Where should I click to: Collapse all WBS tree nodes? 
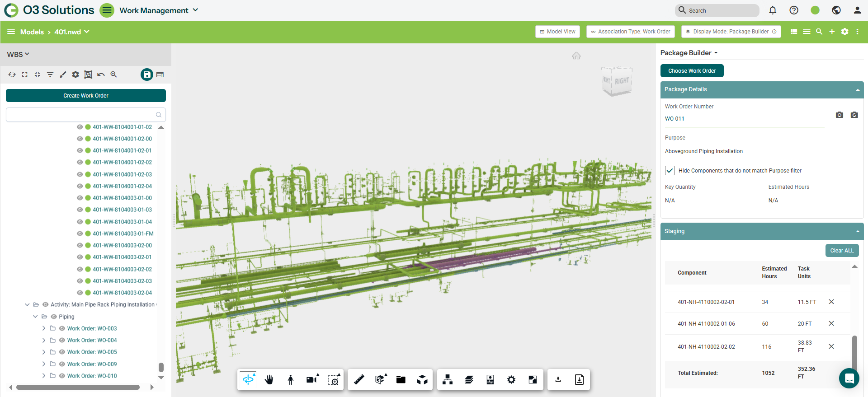click(38, 75)
